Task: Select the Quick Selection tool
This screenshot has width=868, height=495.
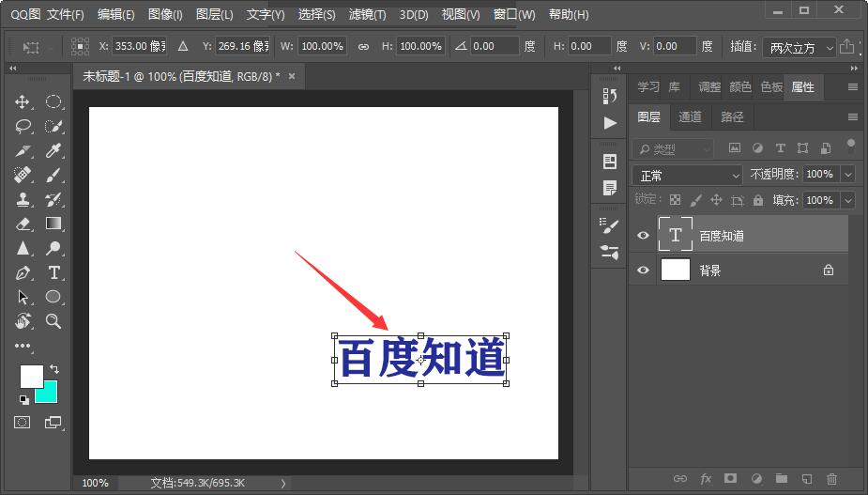Action: click(x=53, y=127)
